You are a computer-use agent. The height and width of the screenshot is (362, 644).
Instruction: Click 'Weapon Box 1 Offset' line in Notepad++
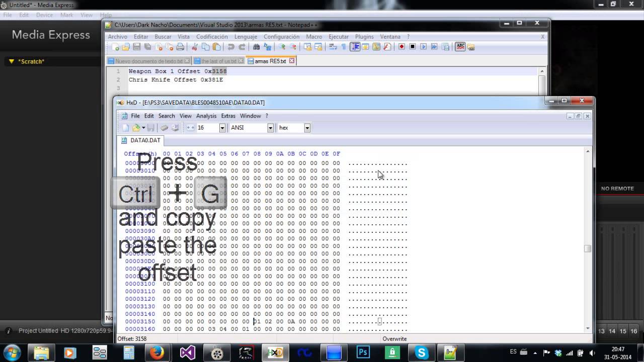[x=178, y=71]
